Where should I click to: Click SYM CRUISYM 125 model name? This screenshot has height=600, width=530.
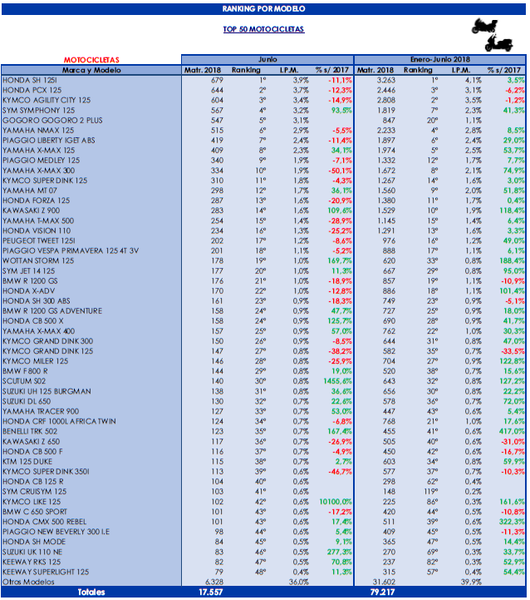pyautogui.click(x=34, y=491)
